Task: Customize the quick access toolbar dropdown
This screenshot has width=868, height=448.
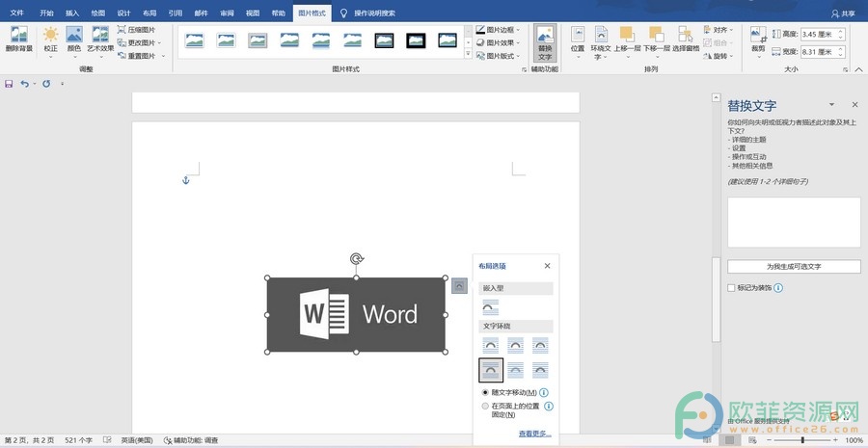Action: click(x=62, y=84)
